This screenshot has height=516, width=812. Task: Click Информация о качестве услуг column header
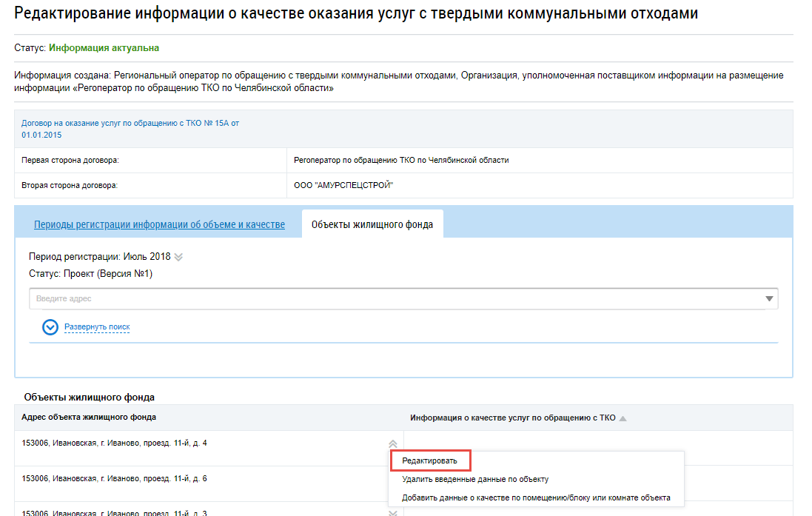(512, 418)
